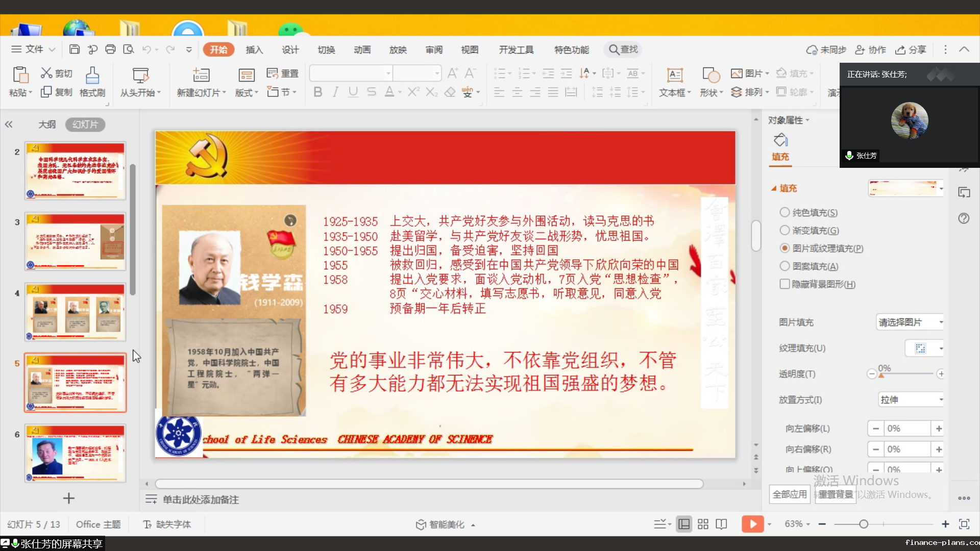This screenshot has width=980, height=551.
Task: Click the Format Painter brush icon
Action: click(92, 75)
